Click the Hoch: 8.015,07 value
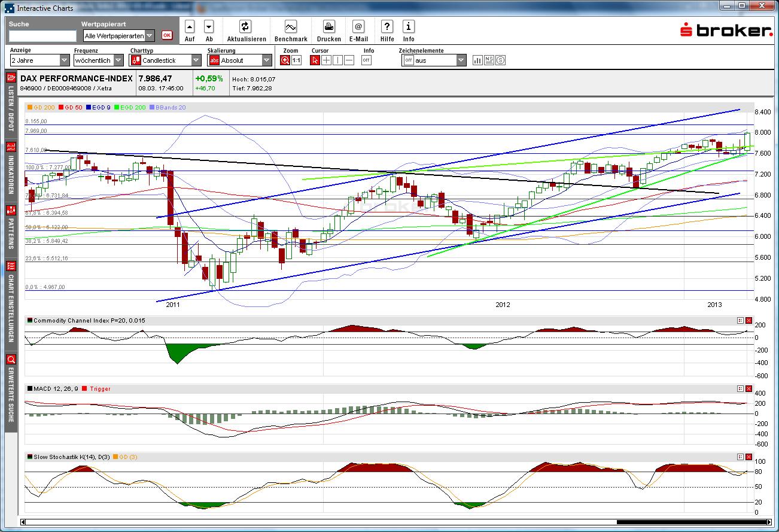The width and height of the screenshot is (779, 532). tap(254, 79)
